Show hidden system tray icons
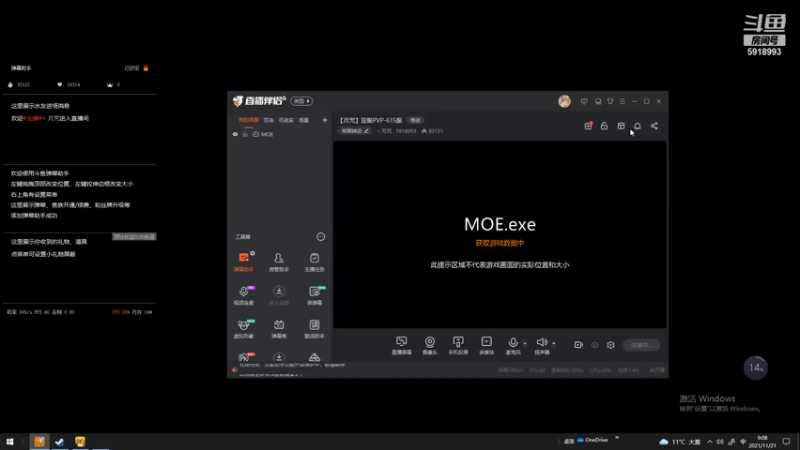Image resolution: width=800 pixels, height=450 pixels. (x=710, y=442)
